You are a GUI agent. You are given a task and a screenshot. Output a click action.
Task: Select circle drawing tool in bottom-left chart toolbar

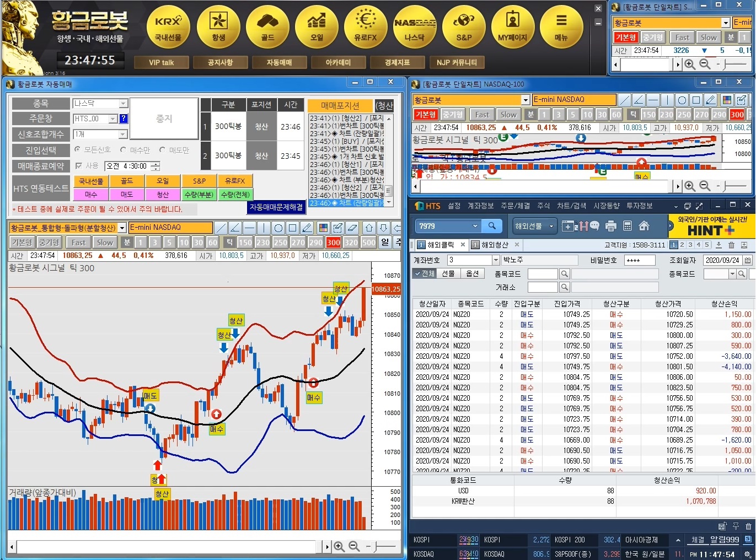click(278, 228)
